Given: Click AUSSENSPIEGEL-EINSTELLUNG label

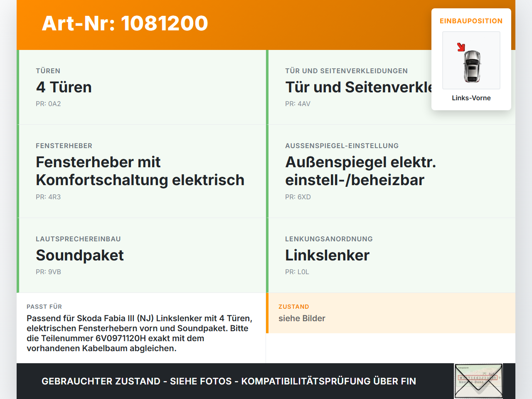Looking at the screenshot, I should point(342,146).
